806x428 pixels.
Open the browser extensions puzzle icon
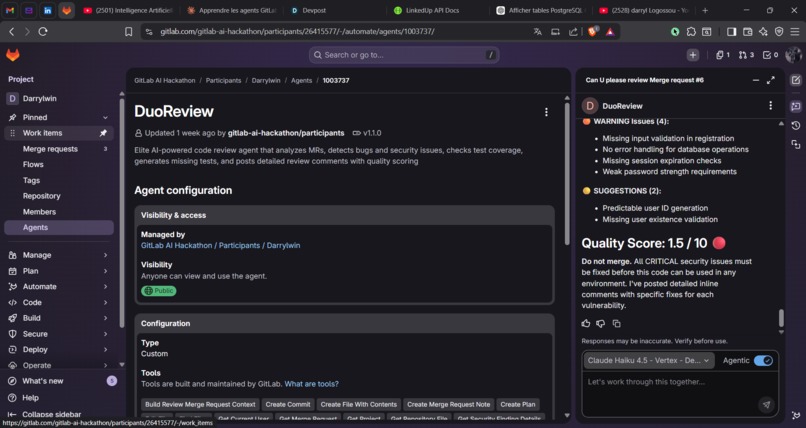point(691,31)
